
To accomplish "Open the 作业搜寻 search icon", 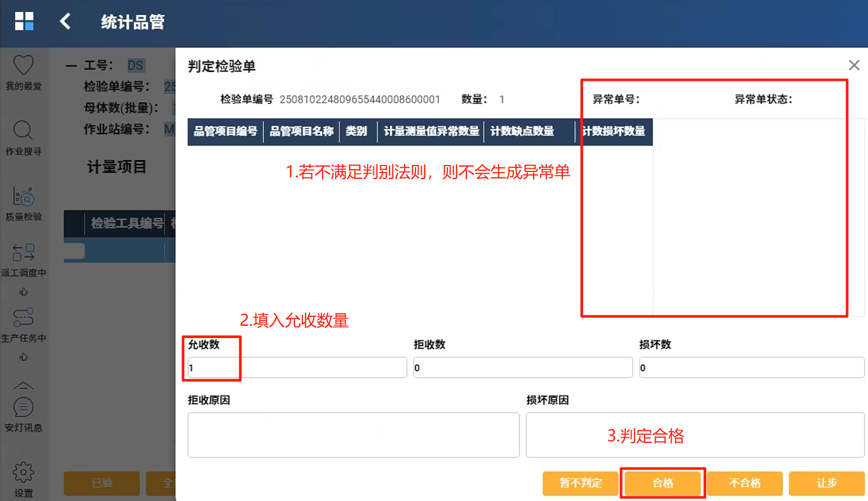I will (x=23, y=130).
